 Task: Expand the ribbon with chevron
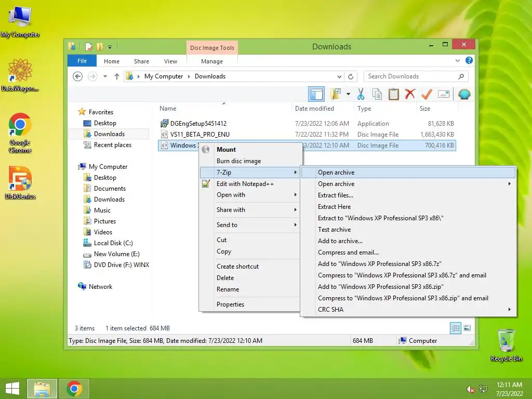(457, 60)
